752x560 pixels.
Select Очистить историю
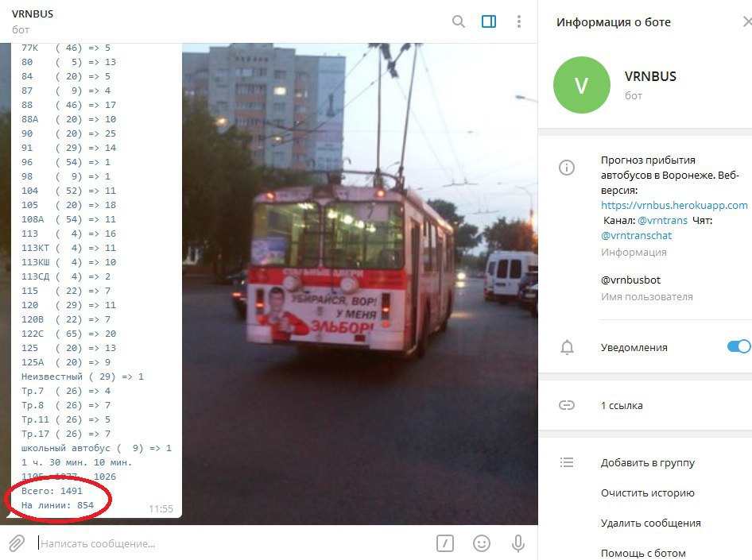(x=647, y=493)
